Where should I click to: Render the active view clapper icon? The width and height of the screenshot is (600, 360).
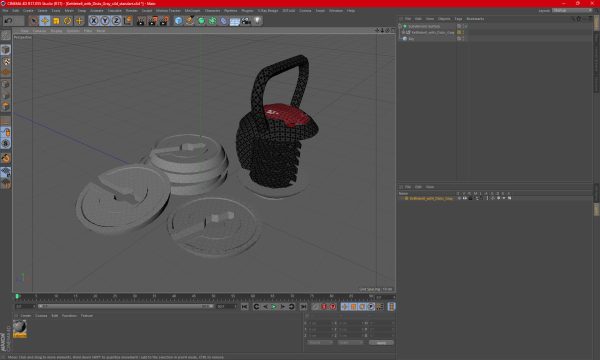(141, 21)
